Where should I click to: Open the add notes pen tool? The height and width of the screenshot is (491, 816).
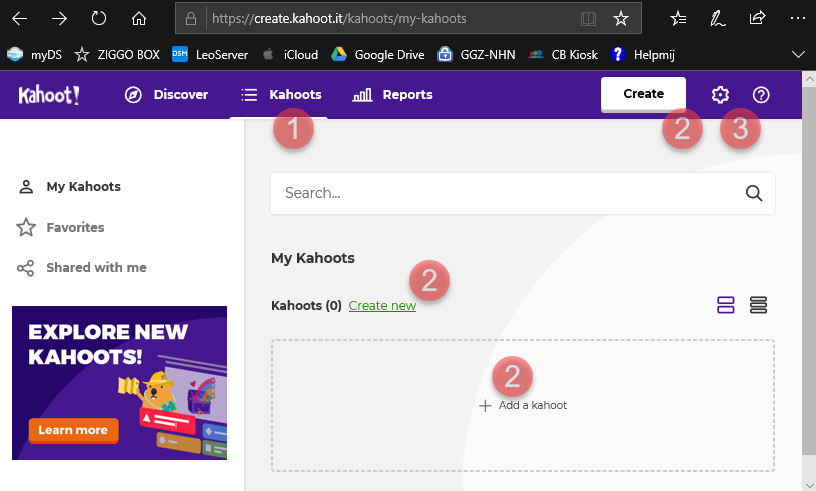718,19
